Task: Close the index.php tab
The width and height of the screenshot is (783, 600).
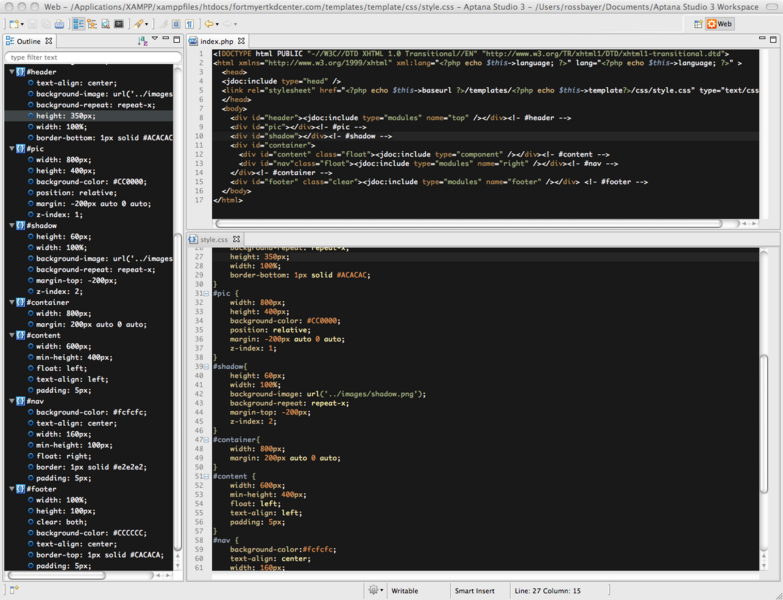Action: (x=241, y=41)
